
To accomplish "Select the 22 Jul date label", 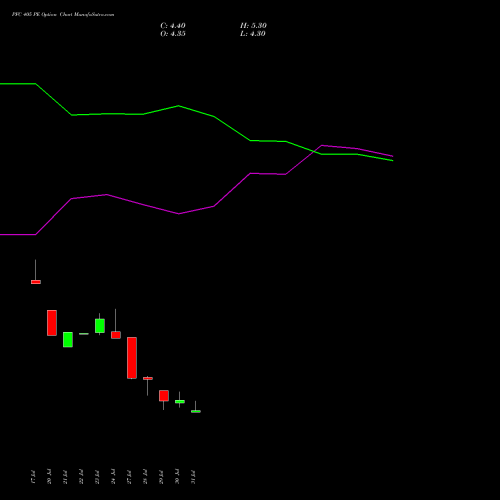I will [81, 477].
